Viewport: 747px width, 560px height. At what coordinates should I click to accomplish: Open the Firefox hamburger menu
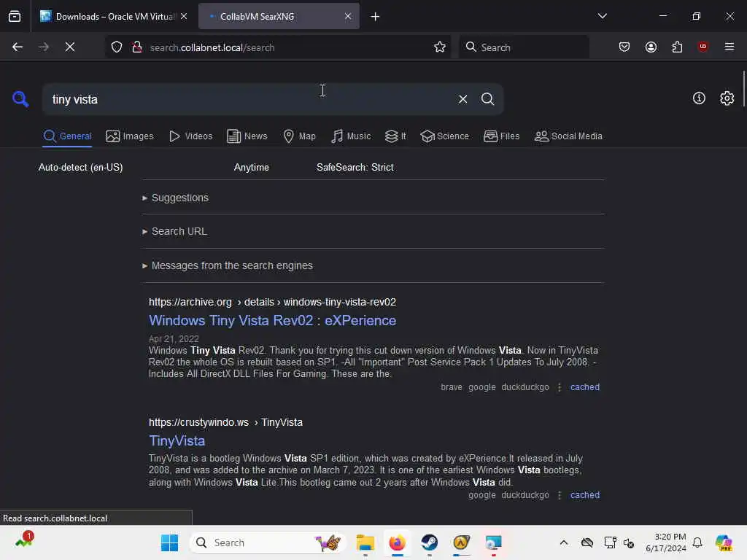729,47
